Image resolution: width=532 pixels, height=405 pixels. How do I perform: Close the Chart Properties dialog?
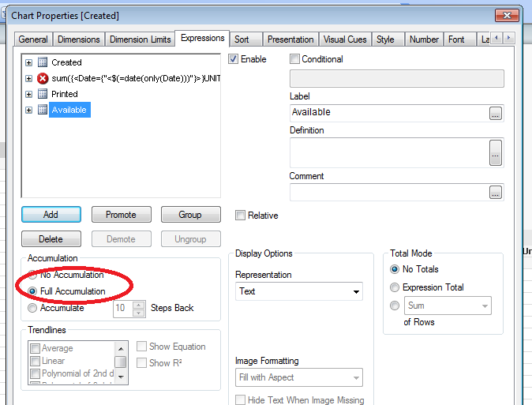tap(507, 15)
